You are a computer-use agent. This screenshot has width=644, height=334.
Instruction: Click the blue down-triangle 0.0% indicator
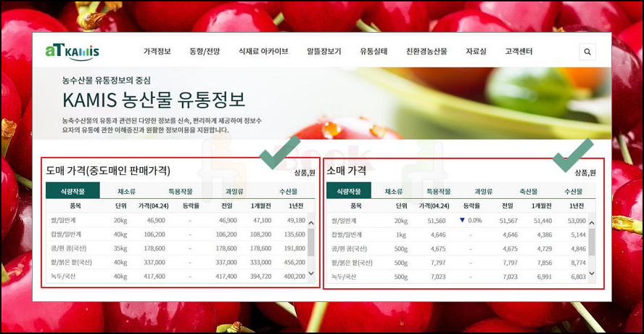tap(470, 220)
